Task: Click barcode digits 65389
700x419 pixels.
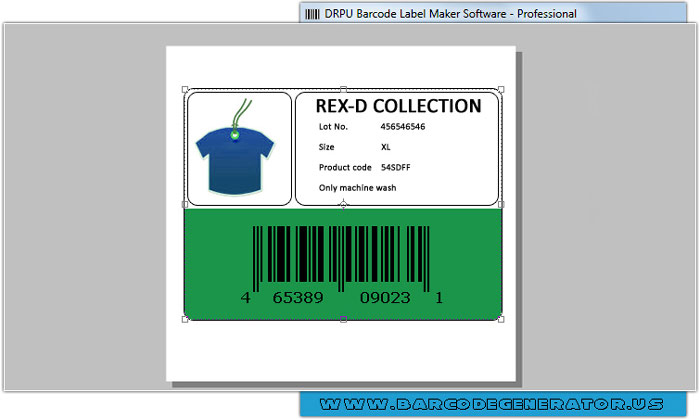Action: pyautogui.click(x=298, y=298)
